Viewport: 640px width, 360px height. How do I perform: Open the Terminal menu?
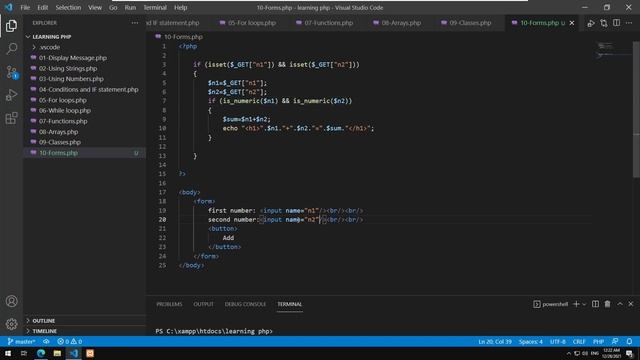click(x=155, y=7)
